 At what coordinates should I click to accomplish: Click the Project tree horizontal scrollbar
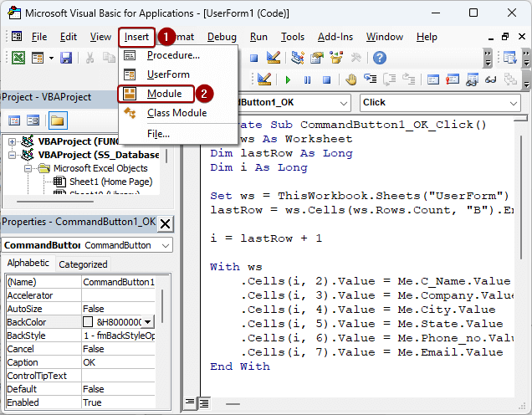click(55, 202)
